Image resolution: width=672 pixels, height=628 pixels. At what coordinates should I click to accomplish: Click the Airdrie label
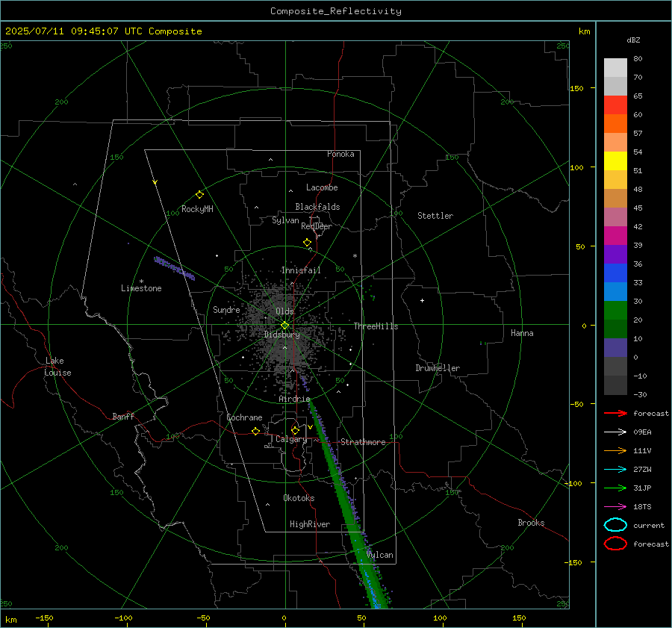point(294,399)
